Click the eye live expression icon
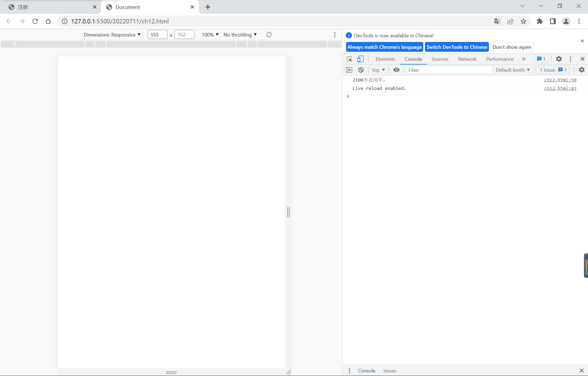588x376 pixels. (x=396, y=70)
